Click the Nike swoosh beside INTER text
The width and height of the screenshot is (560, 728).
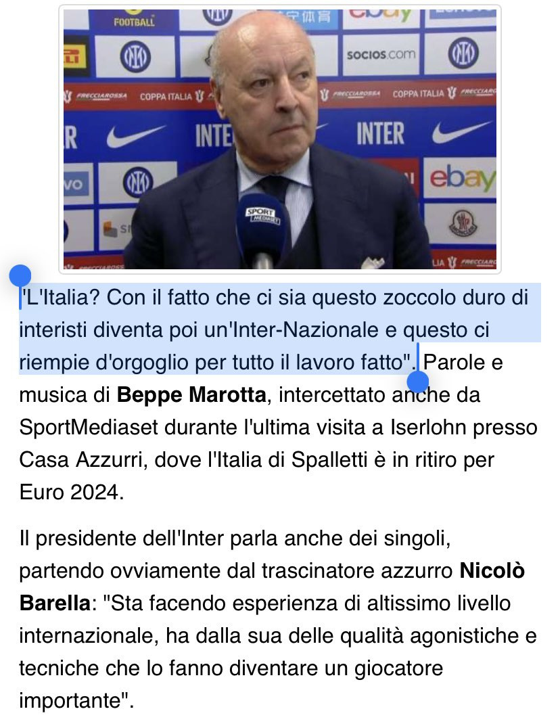coord(461,133)
